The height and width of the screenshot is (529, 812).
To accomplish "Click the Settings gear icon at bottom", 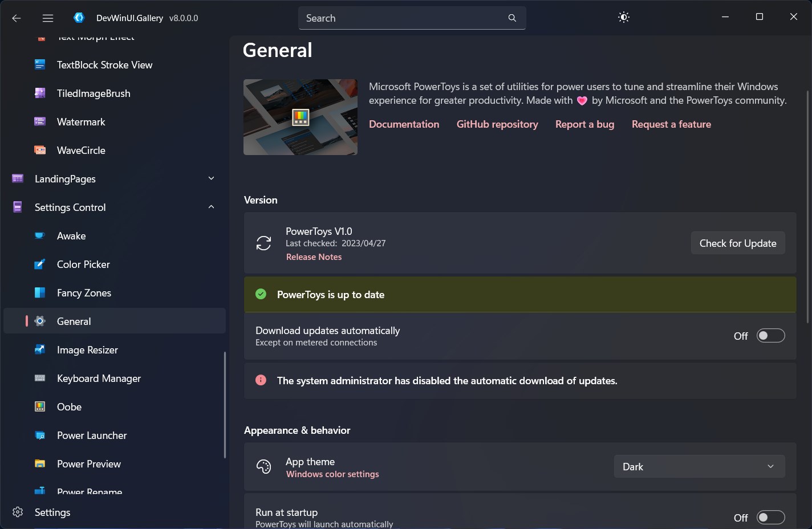I will click(x=18, y=512).
